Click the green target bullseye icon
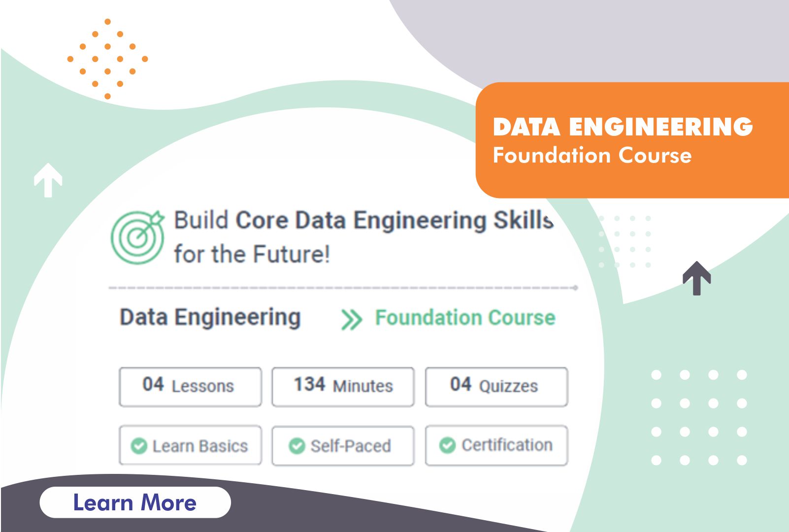 (x=137, y=237)
